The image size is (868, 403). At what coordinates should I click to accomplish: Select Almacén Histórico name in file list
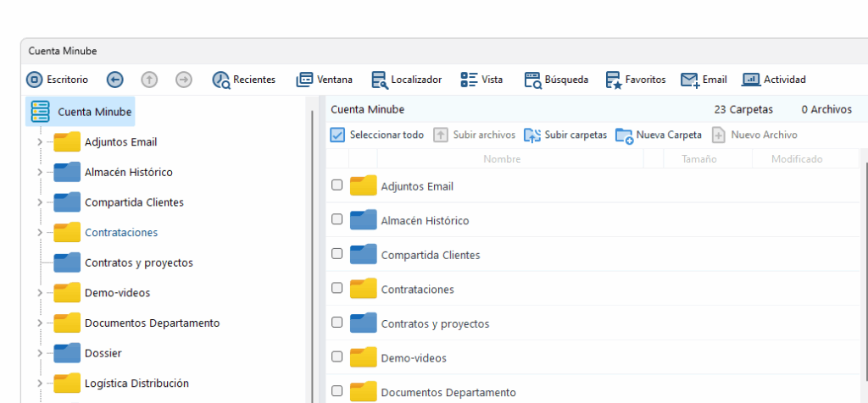(426, 221)
